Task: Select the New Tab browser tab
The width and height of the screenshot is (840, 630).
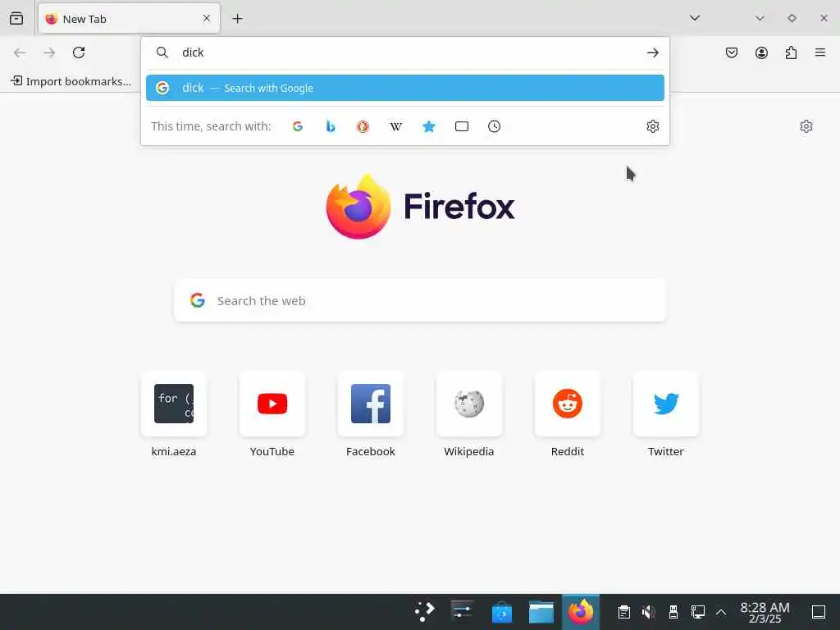Action: coord(129,19)
